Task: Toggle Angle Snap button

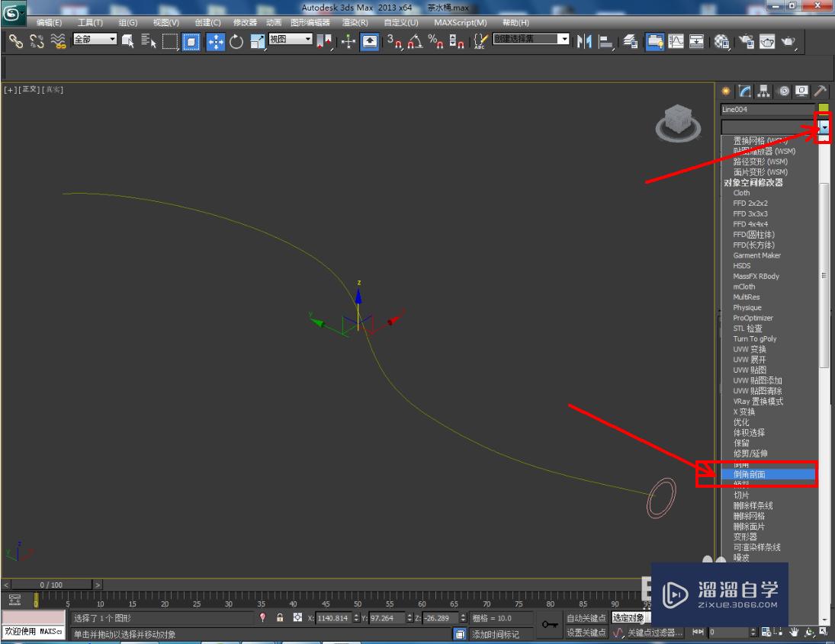Action: [415, 41]
